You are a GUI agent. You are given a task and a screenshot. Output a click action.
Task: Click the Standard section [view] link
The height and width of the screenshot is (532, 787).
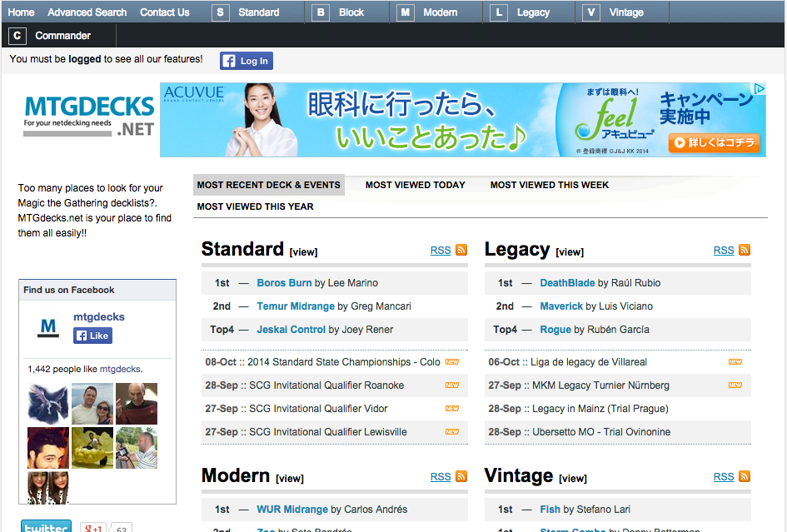[303, 252]
